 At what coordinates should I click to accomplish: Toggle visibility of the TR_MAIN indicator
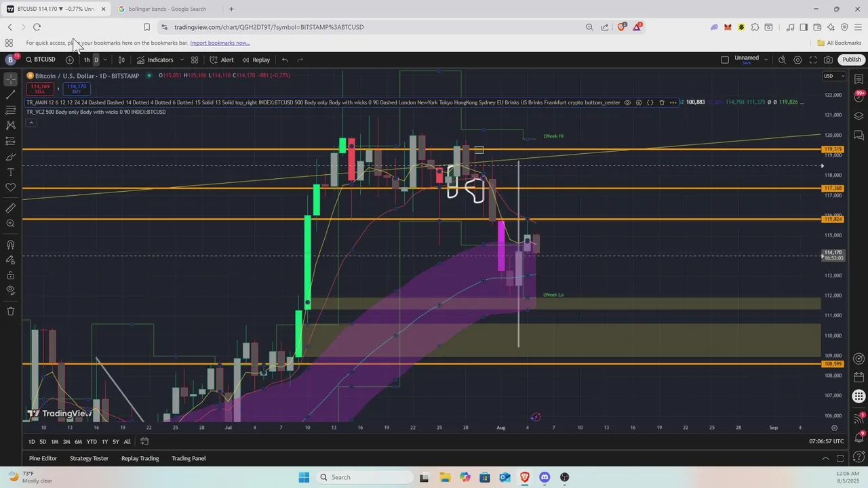627,102
